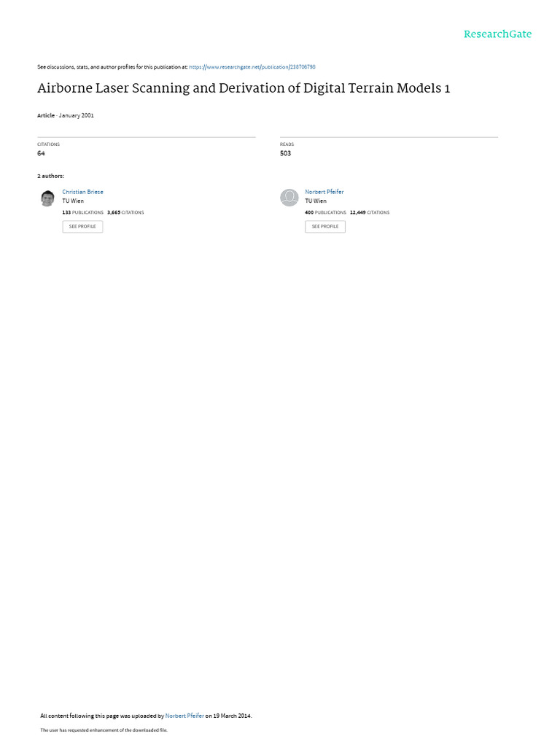560x747 pixels.
Task: Click Christian Briese's profile photo
Action: tap(47, 198)
